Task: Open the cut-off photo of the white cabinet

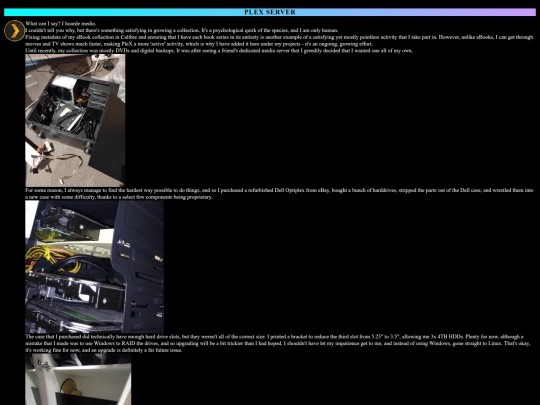Action: pos(78,379)
